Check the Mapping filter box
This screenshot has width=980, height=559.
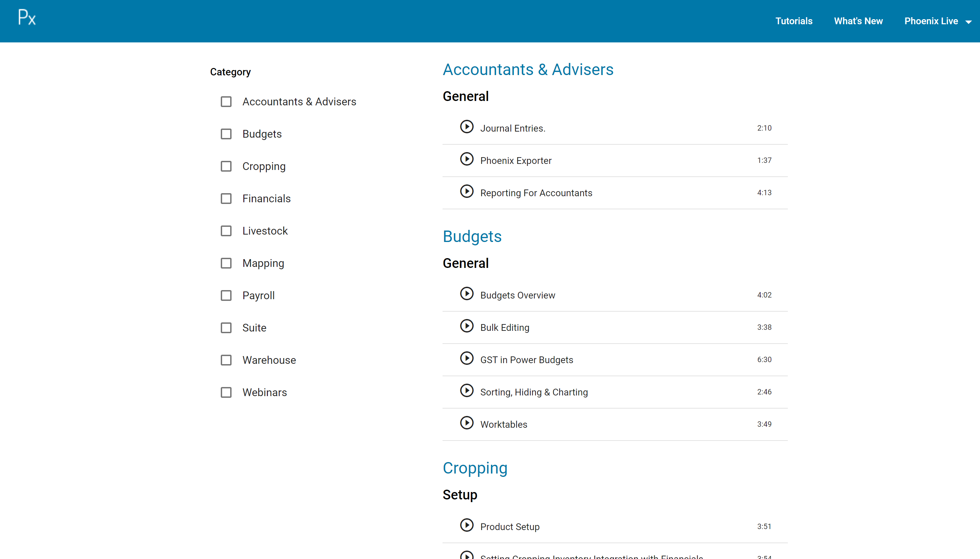[x=226, y=263]
